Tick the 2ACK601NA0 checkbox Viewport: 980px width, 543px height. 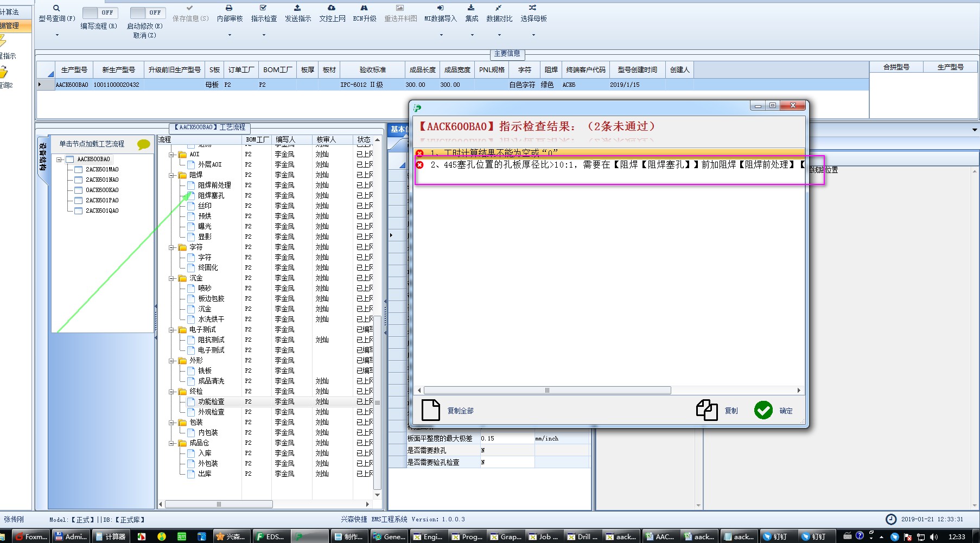[78, 180]
